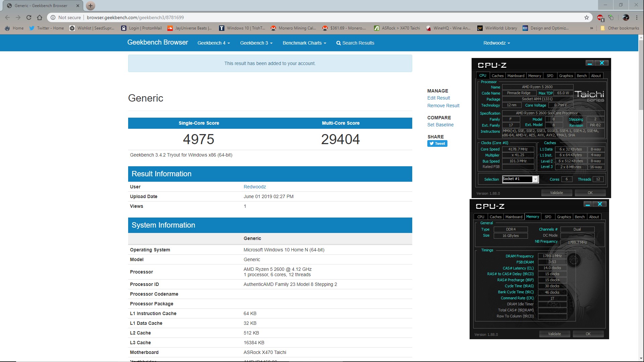Open the Login | ProtonMail bookmark

tap(142, 28)
